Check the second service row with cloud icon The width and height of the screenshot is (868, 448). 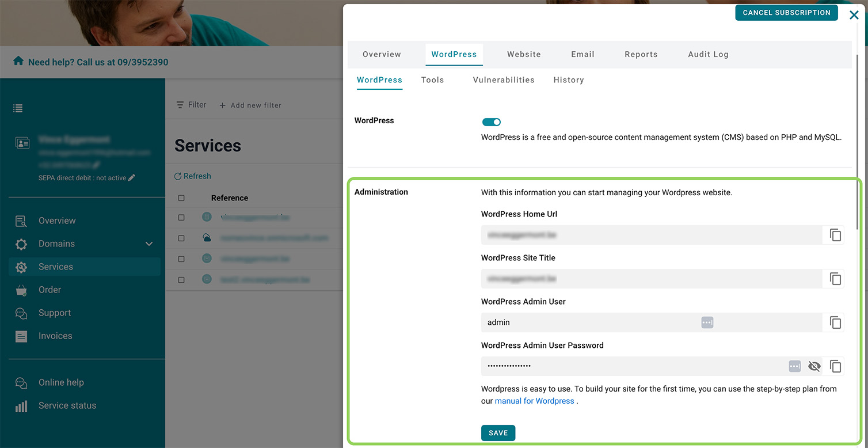click(181, 238)
